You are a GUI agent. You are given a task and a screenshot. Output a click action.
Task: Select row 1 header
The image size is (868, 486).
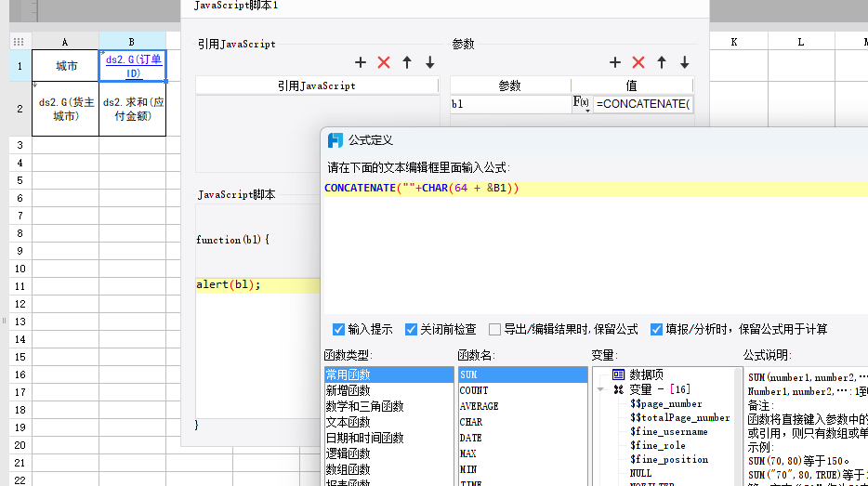click(x=20, y=66)
